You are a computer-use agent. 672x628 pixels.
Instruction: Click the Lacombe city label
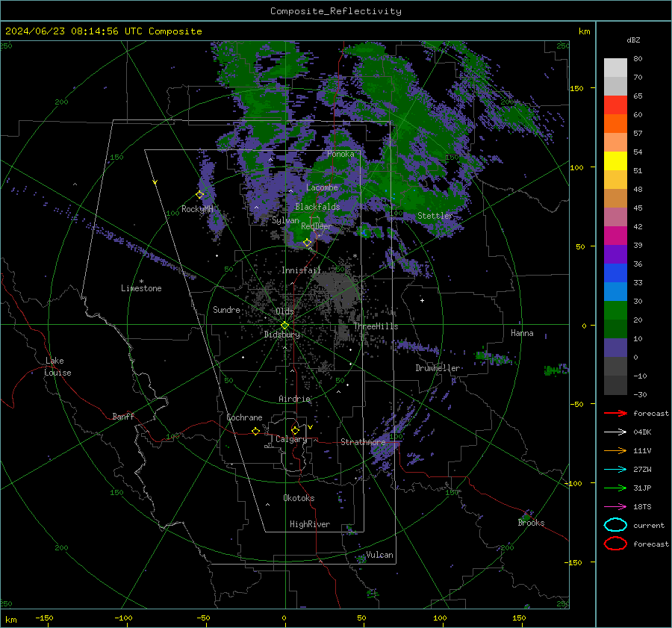(322, 187)
